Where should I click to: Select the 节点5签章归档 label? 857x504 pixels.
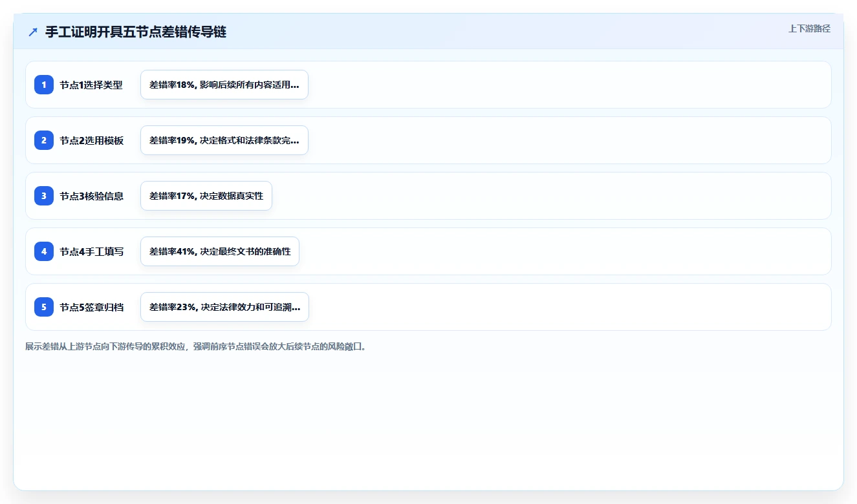(x=91, y=307)
